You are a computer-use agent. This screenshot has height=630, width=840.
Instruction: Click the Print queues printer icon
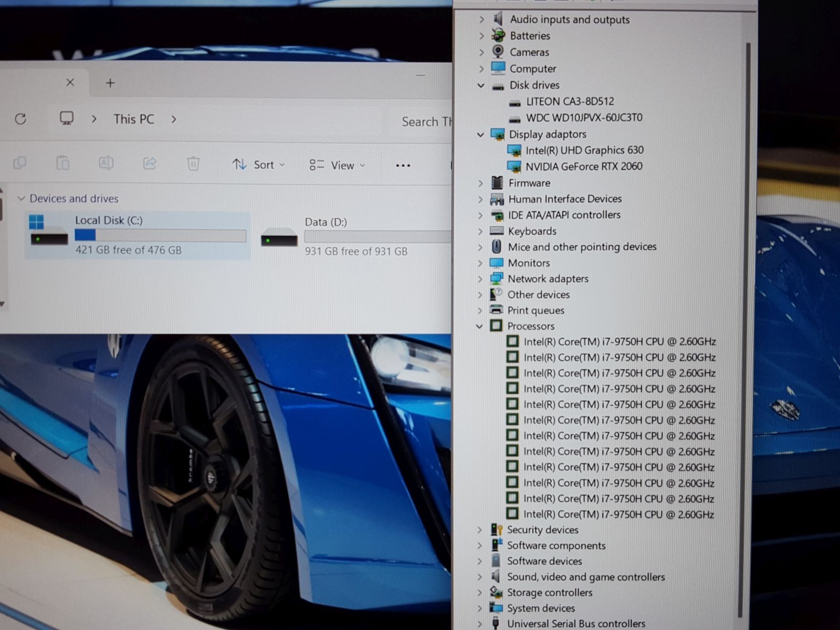[496, 310]
